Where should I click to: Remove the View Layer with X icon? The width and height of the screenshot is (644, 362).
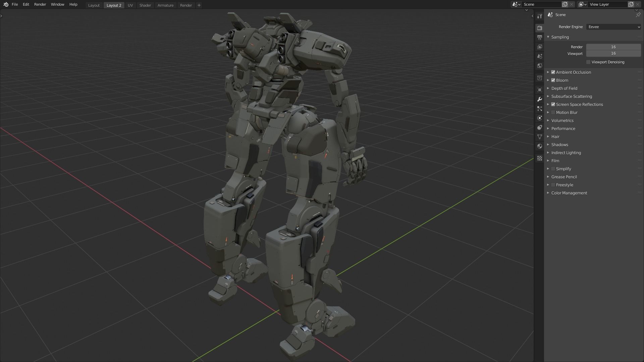pyautogui.click(x=638, y=4)
